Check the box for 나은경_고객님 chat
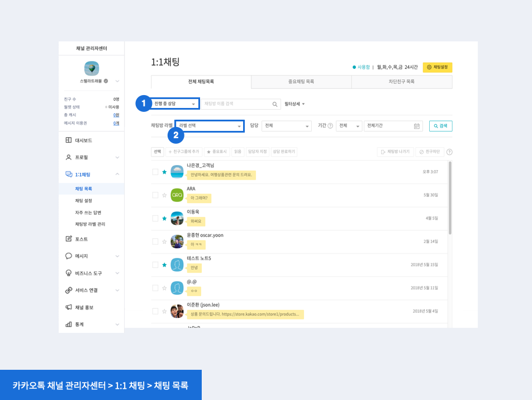The image size is (532, 400). point(155,172)
